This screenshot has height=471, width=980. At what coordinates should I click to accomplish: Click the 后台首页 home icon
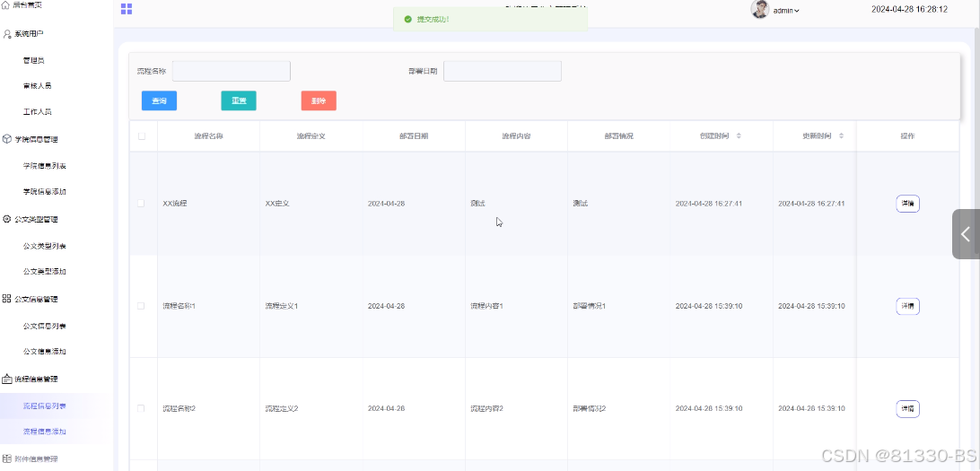click(x=7, y=4)
